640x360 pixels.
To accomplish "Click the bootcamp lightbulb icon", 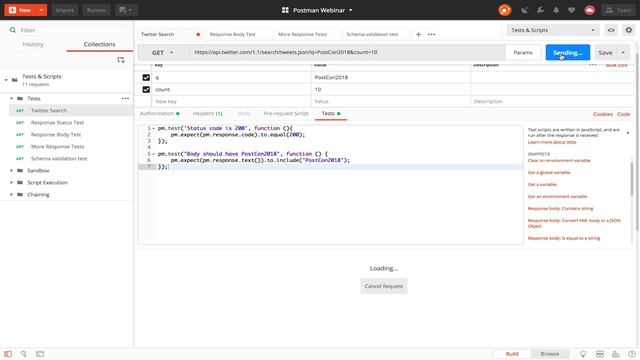I will click(x=583, y=354).
